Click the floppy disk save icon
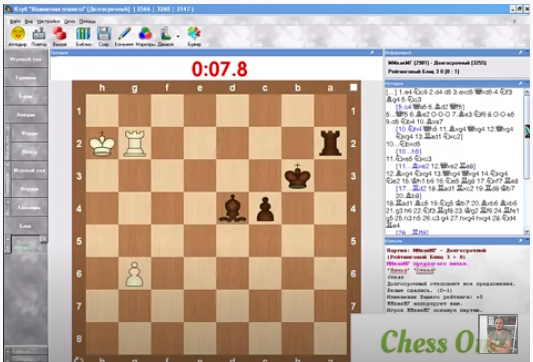 pyautogui.click(x=104, y=34)
